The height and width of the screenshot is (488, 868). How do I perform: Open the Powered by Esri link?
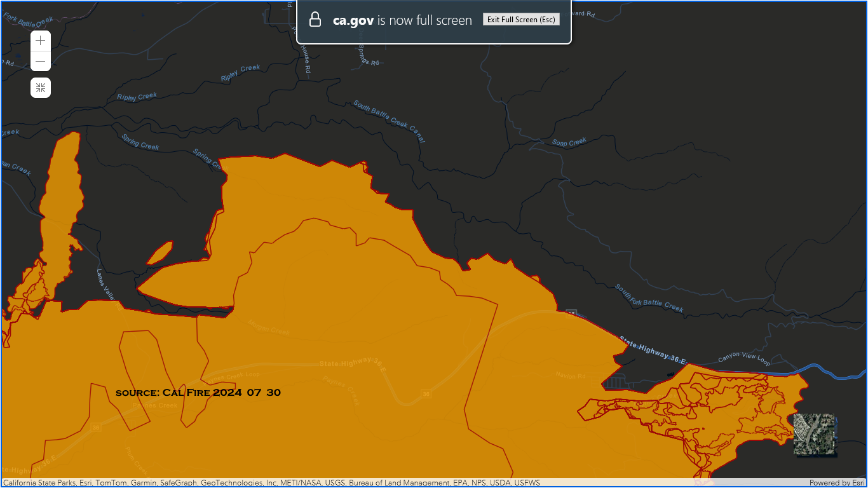836,483
